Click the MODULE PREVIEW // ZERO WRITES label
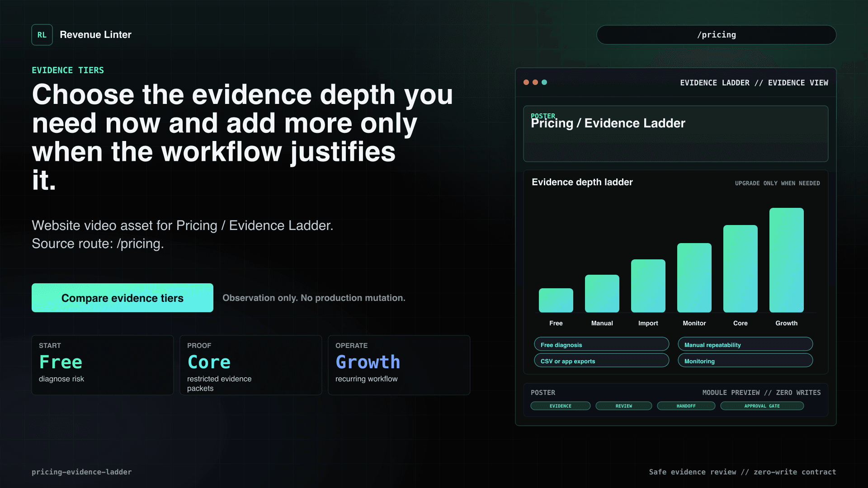868x488 pixels. click(761, 393)
